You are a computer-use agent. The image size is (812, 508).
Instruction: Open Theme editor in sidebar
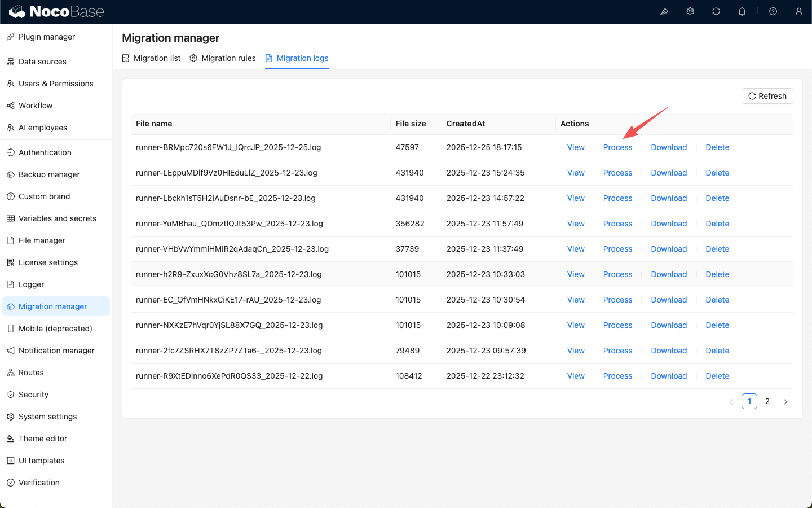43,439
